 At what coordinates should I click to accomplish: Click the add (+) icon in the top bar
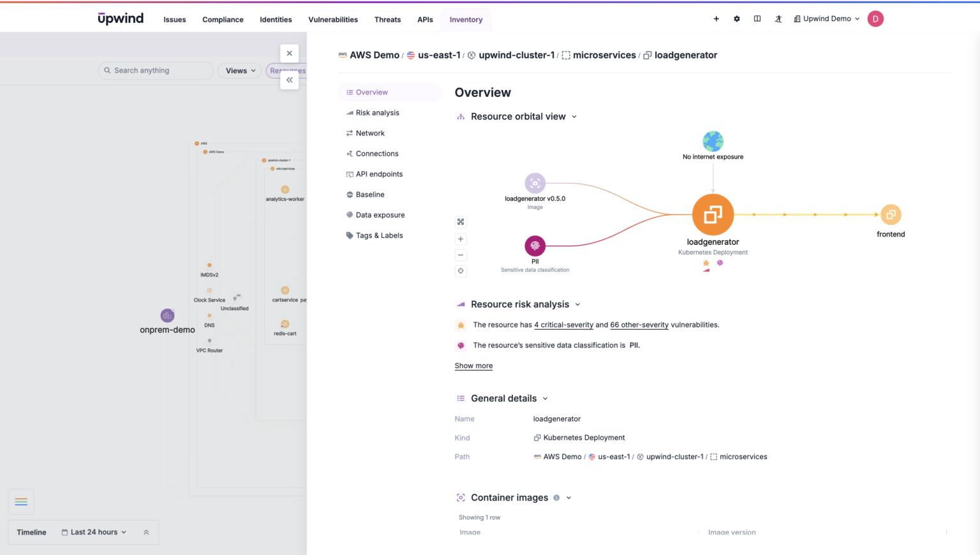tap(716, 18)
